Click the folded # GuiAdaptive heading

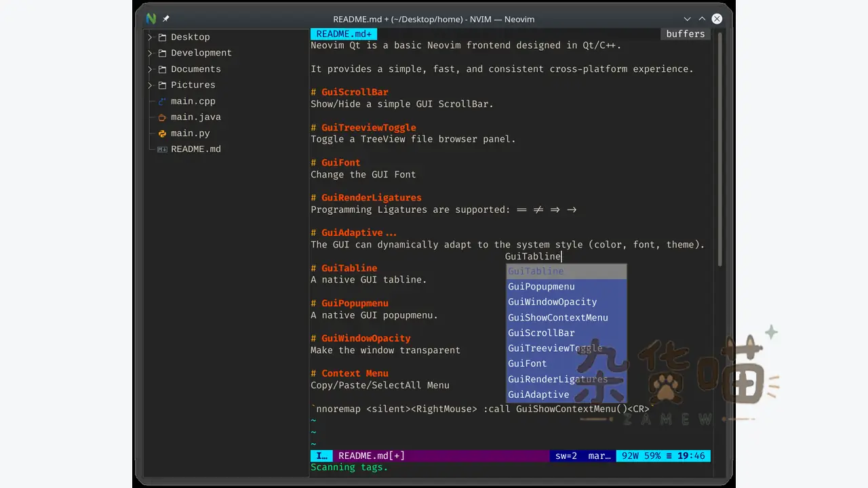(354, 232)
